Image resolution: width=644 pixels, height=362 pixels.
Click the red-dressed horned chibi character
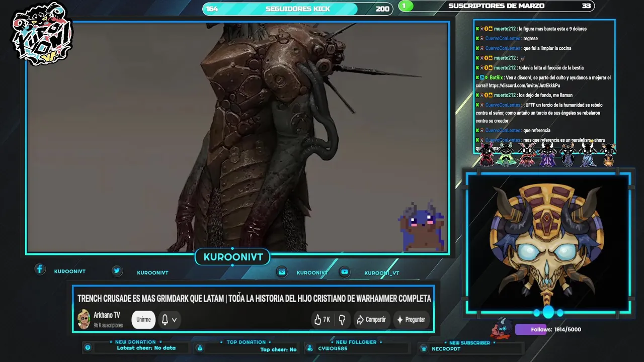527,154
